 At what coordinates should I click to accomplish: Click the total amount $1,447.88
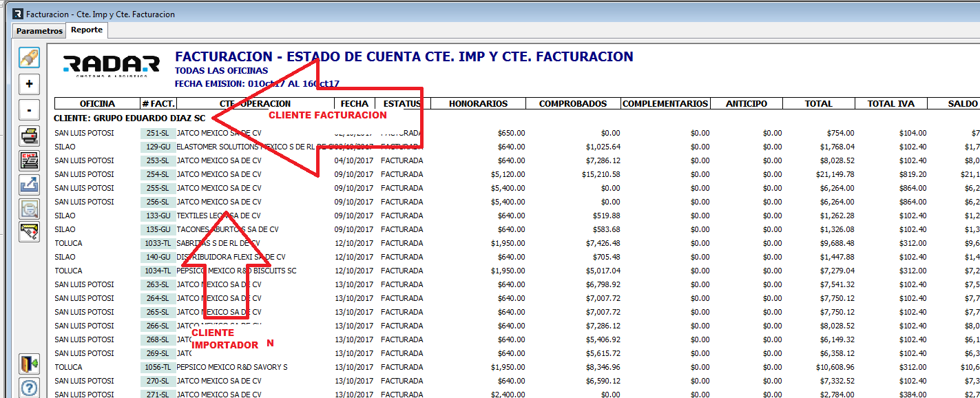pos(836,257)
